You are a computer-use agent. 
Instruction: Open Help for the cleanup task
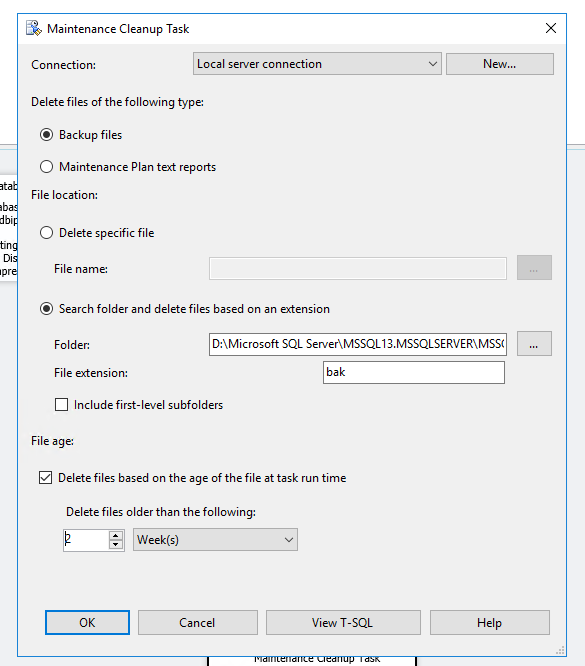coord(489,623)
